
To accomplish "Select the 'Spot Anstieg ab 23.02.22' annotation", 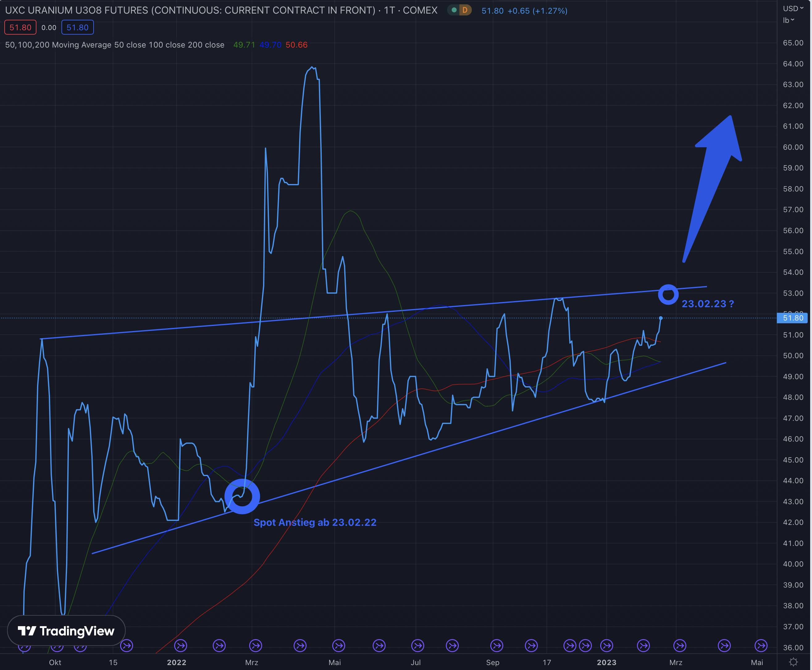I will pos(315,522).
